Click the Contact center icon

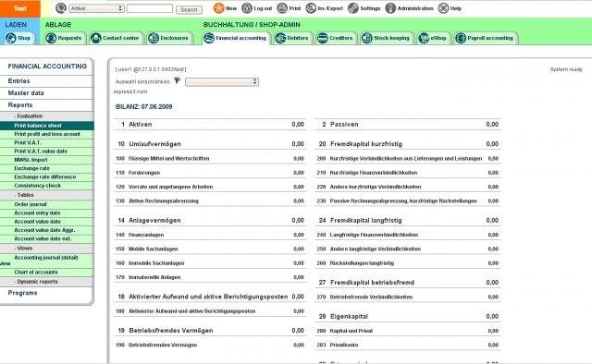(96, 38)
